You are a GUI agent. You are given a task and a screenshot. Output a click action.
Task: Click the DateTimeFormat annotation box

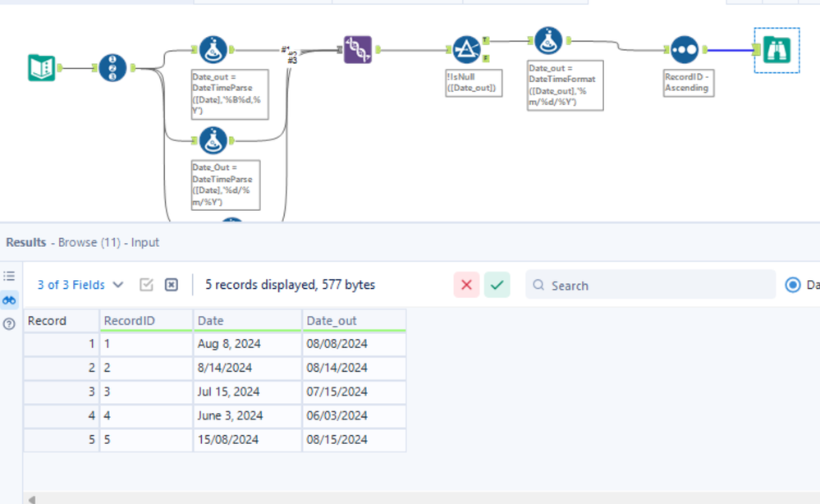pos(565,85)
